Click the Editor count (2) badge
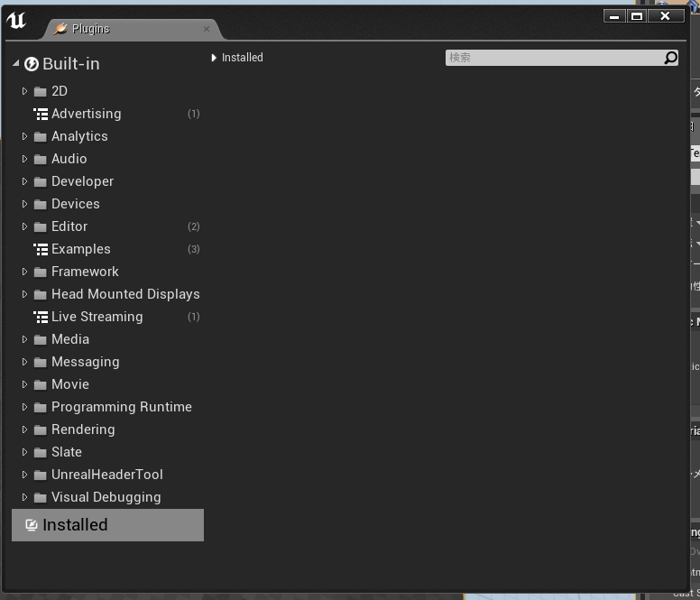 194,226
